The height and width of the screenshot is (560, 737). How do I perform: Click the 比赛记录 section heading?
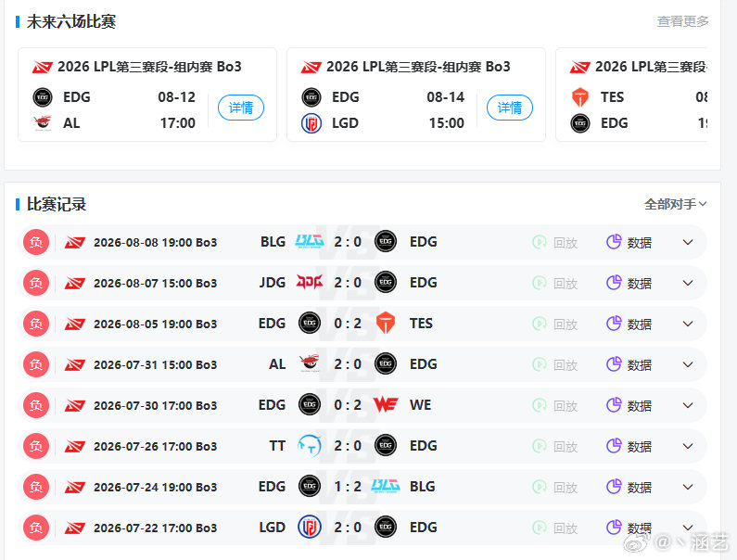57,204
